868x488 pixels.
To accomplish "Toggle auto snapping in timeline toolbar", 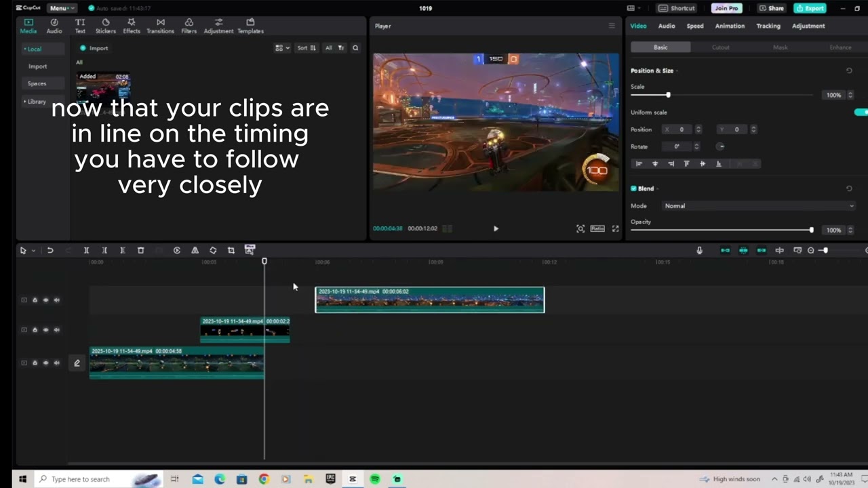I will tap(743, 250).
